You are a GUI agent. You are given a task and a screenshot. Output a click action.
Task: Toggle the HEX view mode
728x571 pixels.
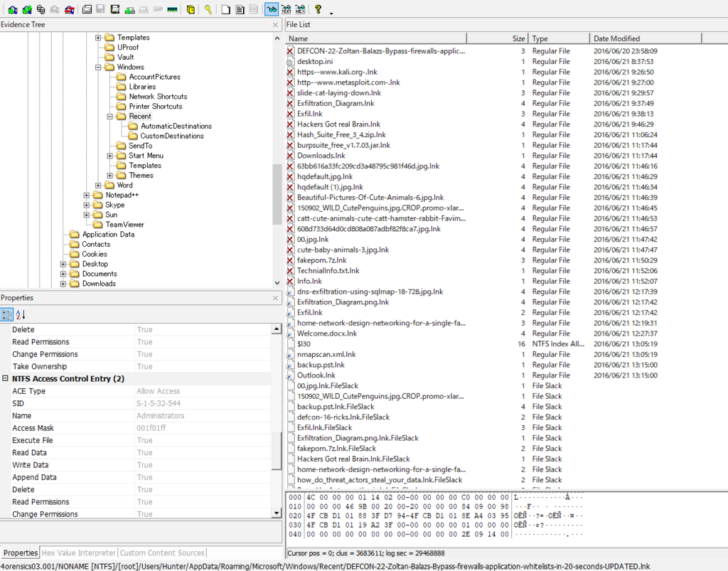(301, 9)
